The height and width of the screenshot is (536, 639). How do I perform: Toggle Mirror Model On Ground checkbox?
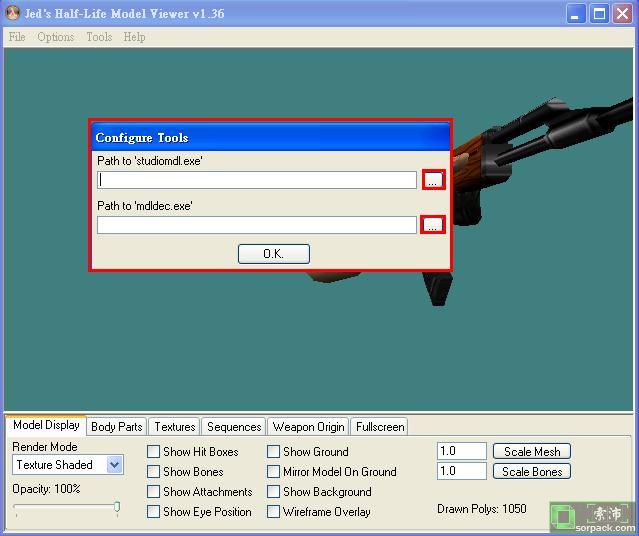pyautogui.click(x=273, y=472)
